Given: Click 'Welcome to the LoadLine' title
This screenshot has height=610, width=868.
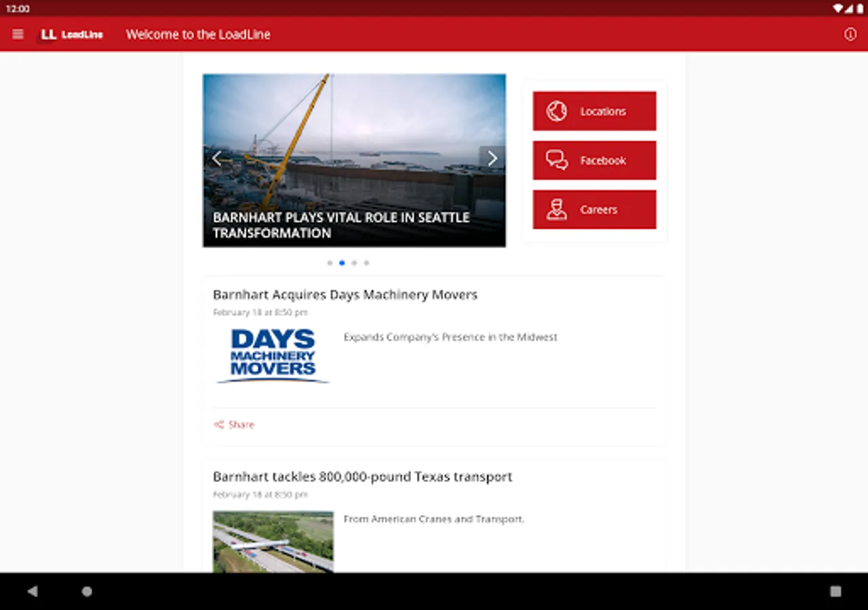Looking at the screenshot, I should pyautogui.click(x=198, y=35).
